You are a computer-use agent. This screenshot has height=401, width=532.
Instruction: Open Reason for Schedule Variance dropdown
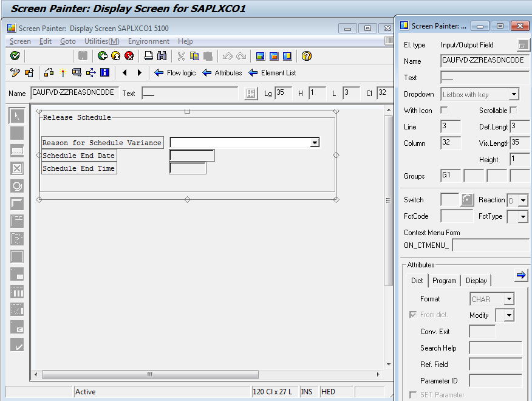point(315,143)
